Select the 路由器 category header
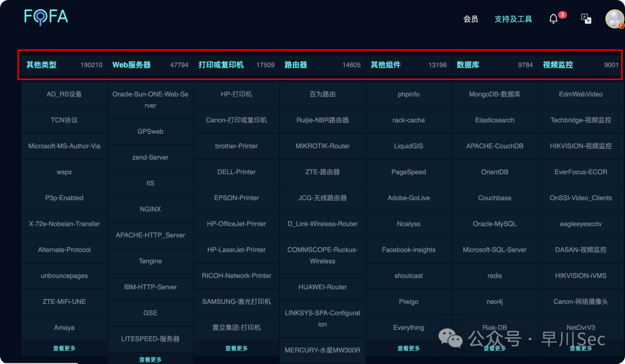Screen dimensions: 625x364 pos(296,65)
